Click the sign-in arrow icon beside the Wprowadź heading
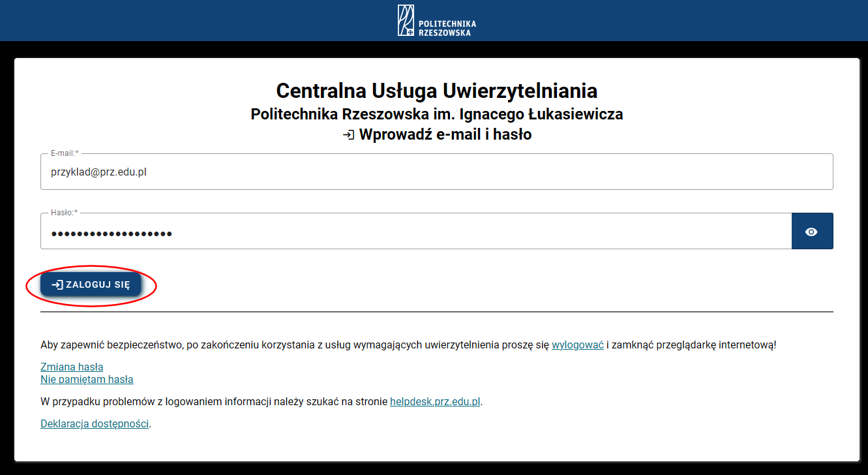Screen dimensions: 868x475 [349, 135]
